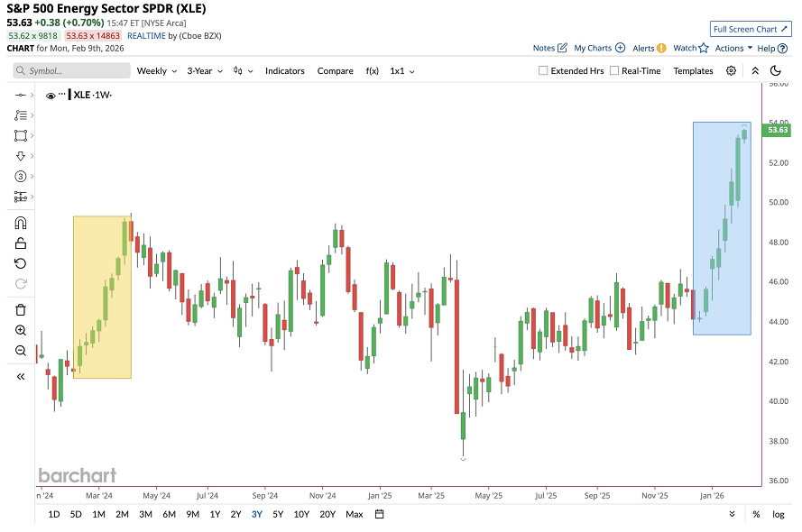Click the Symbol search field
The height and width of the screenshot is (532, 802).
pyautogui.click(x=71, y=70)
